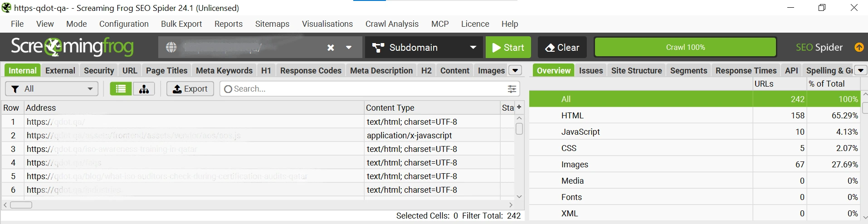
Task: Open the MCP menu
Action: (x=440, y=24)
